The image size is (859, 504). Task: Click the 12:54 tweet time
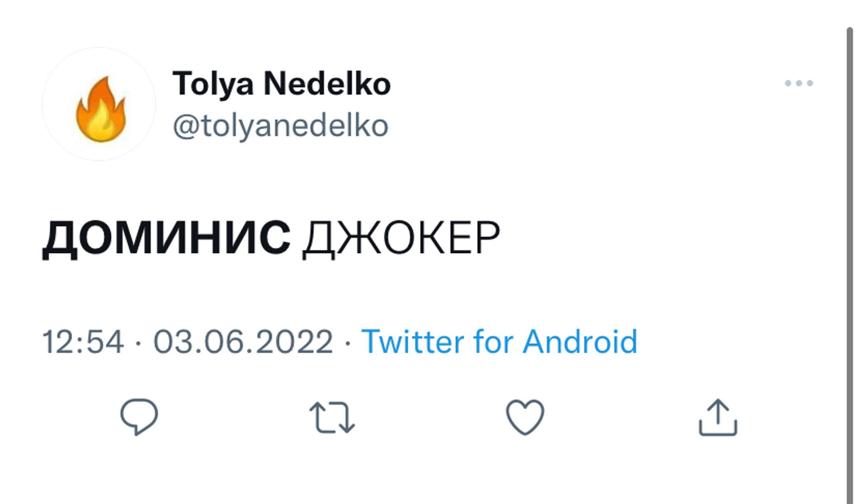pyautogui.click(x=83, y=341)
